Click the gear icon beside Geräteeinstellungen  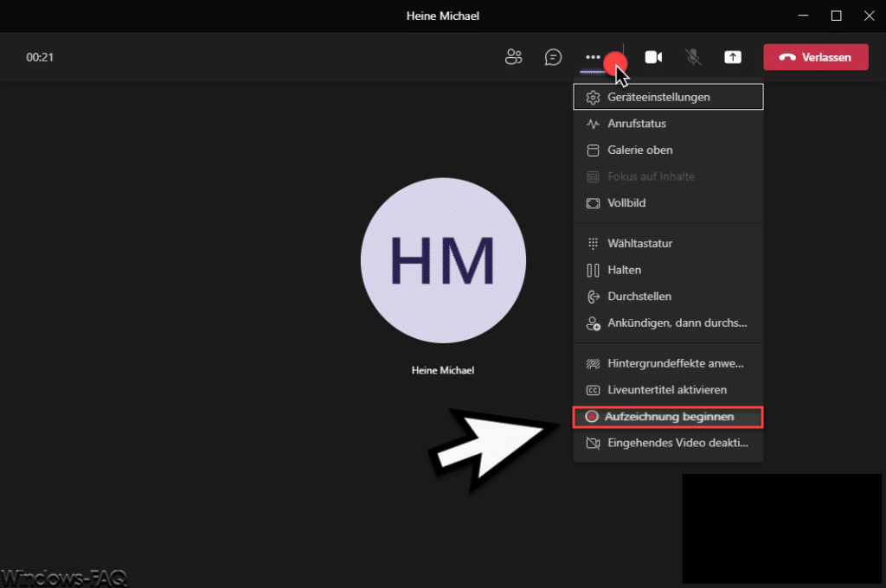[593, 97]
